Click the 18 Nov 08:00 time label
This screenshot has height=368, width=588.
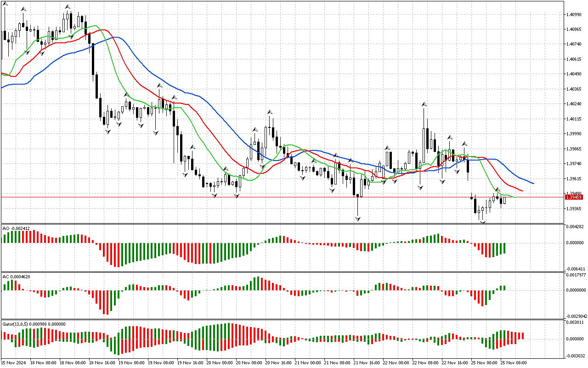pos(73,363)
